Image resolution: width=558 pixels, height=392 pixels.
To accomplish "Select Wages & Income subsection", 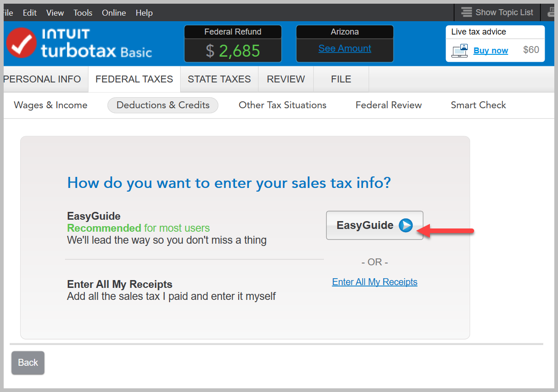I will [x=51, y=105].
